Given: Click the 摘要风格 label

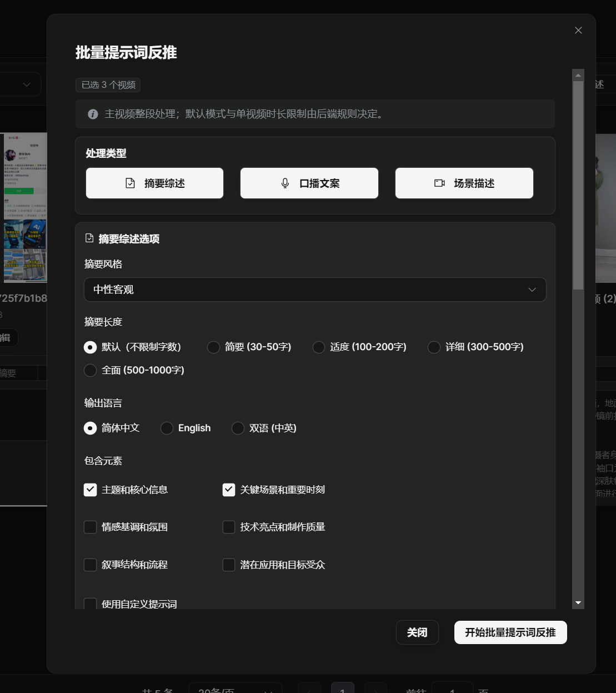Looking at the screenshot, I should coord(103,264).
